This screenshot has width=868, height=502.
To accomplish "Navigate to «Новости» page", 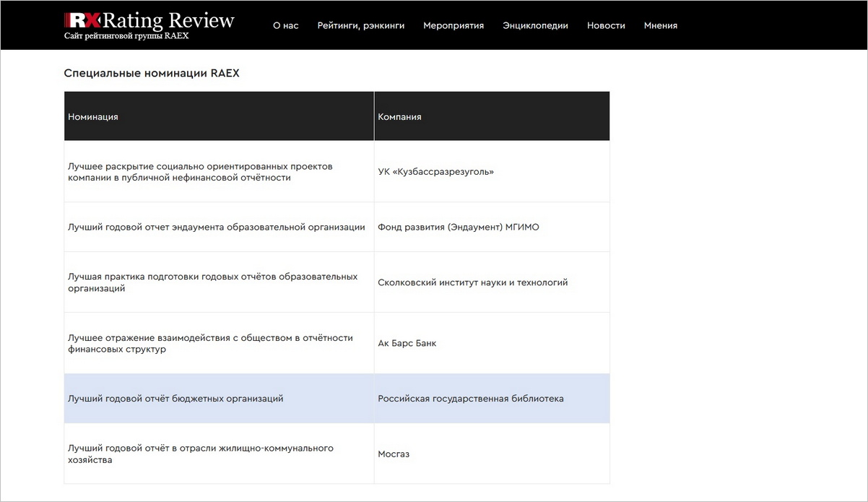I will point(606,25).
